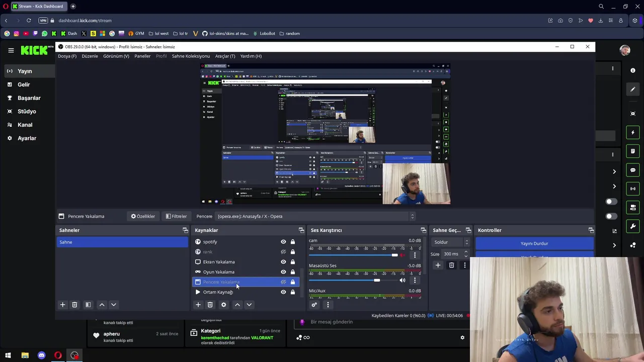
Task: Hide the spotify source
Action: click(x=283, y=242)
